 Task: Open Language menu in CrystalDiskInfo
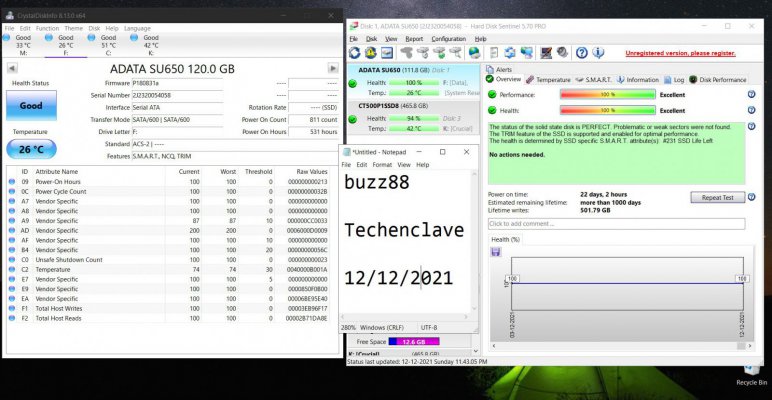point(137,29)
